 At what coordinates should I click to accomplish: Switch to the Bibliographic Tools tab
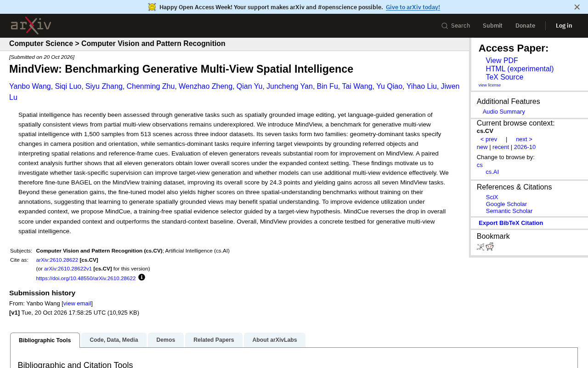(x=45, y=340)
